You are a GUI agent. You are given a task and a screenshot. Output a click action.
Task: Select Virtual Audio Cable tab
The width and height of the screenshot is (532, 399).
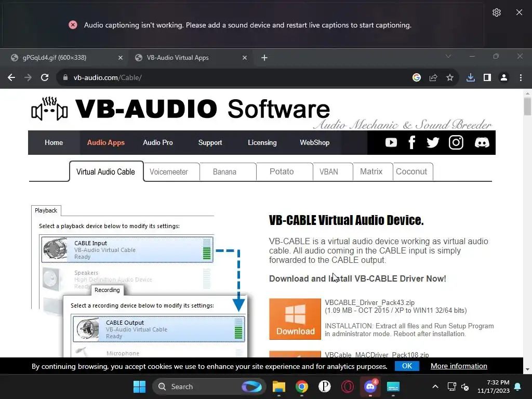pyautogui.click(x=106, y=171)
